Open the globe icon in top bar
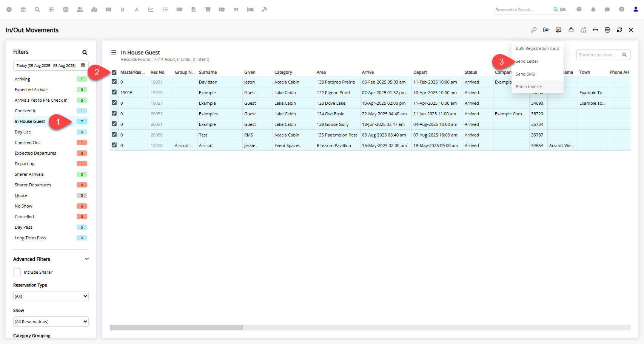 click(579, 9)
